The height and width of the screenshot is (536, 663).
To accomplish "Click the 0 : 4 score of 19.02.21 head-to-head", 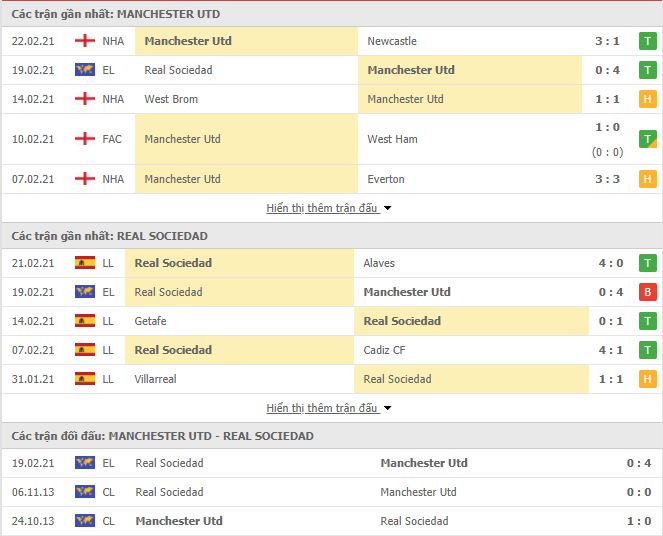I will click(638, 463).
